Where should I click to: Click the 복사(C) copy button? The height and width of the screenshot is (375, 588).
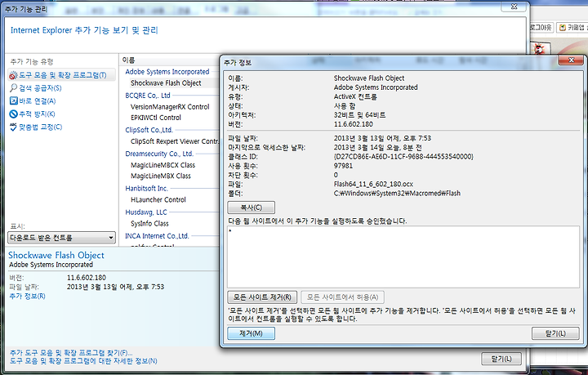pyautogui.click(x=252, y=208)
